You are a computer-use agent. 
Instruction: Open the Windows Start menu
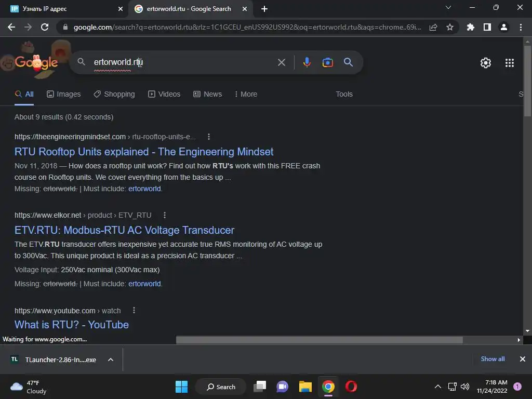pyautogui.click(x=181, y=387)
